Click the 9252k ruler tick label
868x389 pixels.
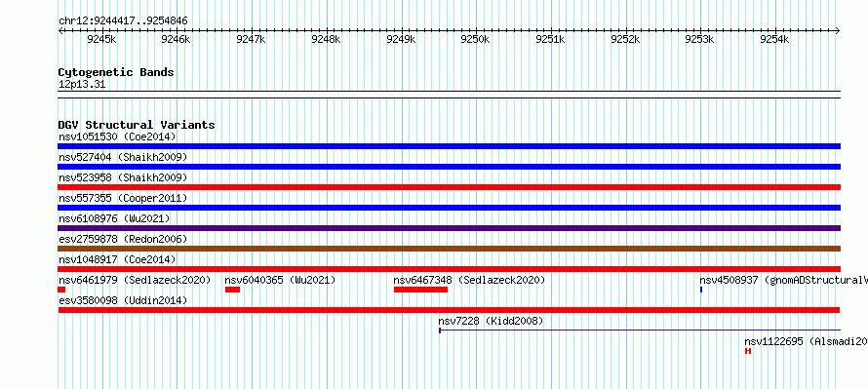[x=625, y=39]
